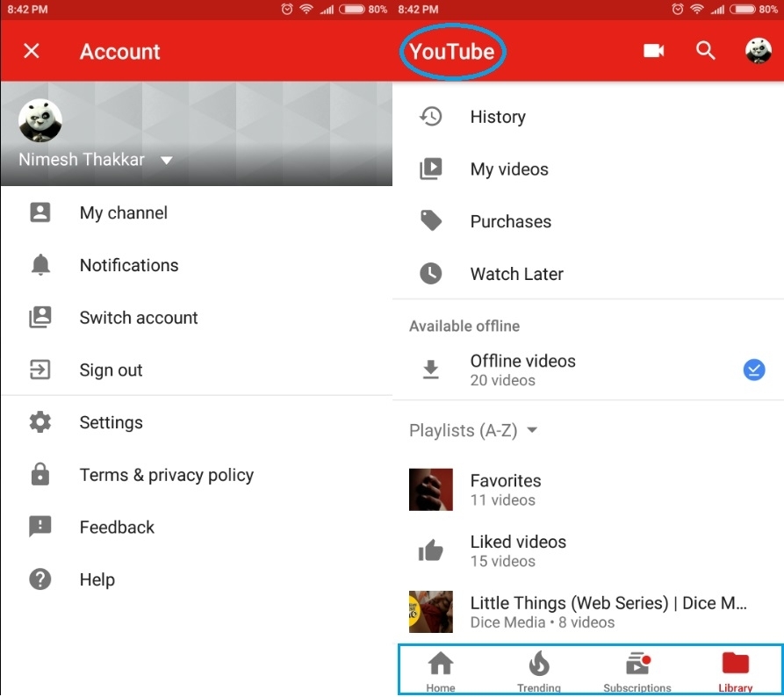Open Little Things (Web Series) playlist

[x=588, y=612]
